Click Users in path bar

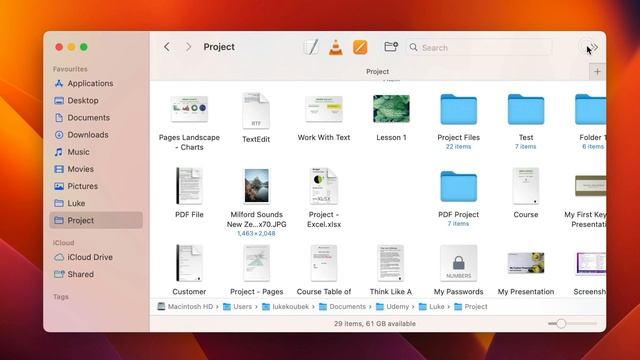pyautogui.click(x=238, y=307)
